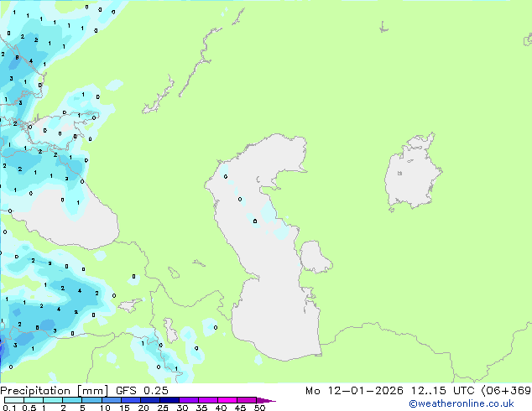Pick the 20–25 mm dark blue swatch
This screenshot has height=411, width=532.
[x=149, y=400]
